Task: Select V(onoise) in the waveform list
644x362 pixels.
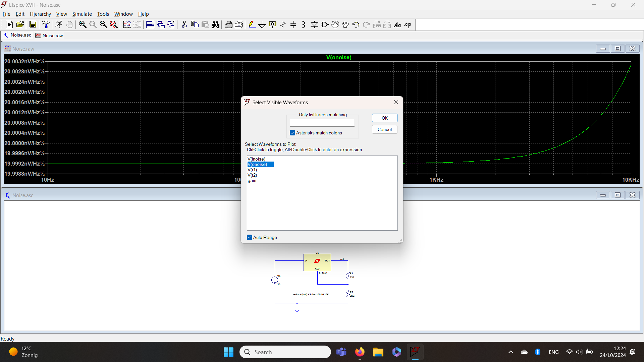Action: (260, 164)
